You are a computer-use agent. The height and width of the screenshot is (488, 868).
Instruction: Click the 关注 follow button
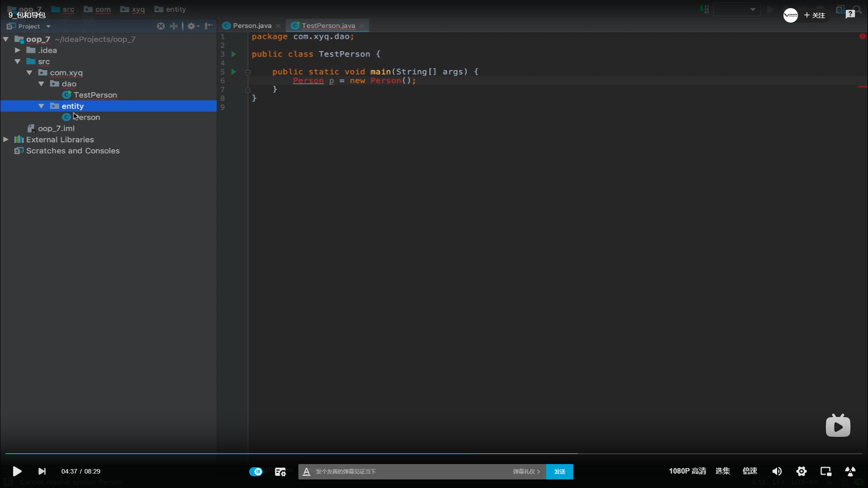point(815,15)
